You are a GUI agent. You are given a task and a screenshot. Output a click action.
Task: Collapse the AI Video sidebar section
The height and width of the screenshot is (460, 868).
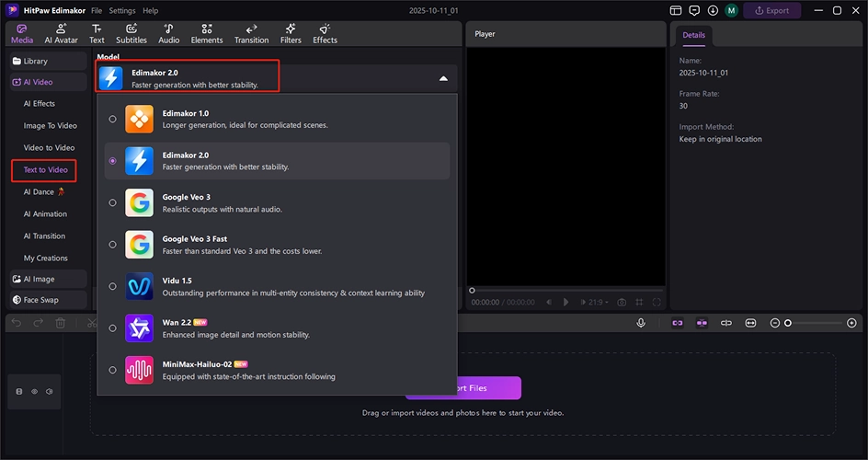(48, 82)
